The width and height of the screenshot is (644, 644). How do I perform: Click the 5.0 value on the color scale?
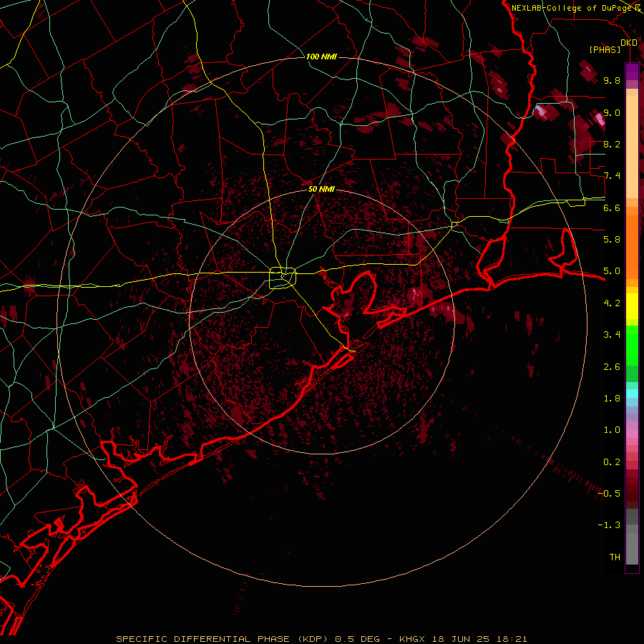pos(612,271)
